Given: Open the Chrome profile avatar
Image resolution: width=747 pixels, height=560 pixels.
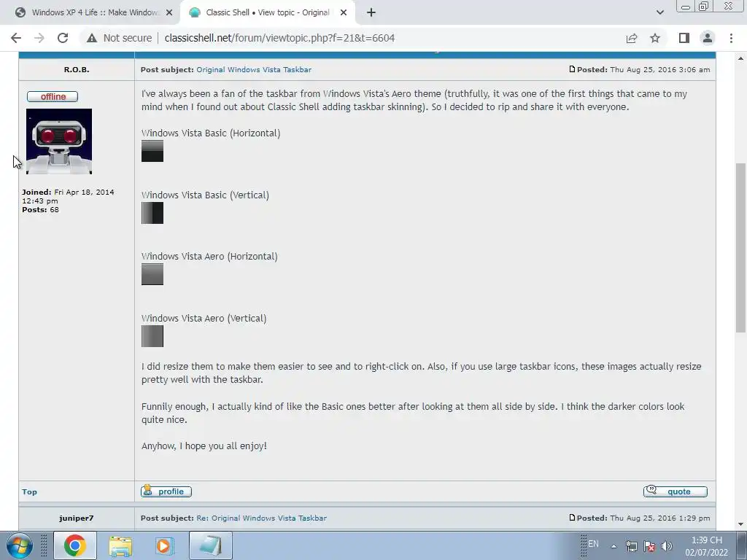Looking at the screenshot, I should 708,38.
